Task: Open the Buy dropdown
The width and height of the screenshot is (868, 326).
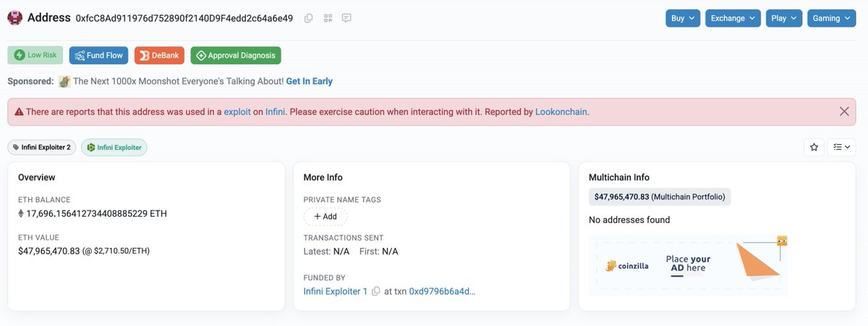Action: (x=683, y=18)
